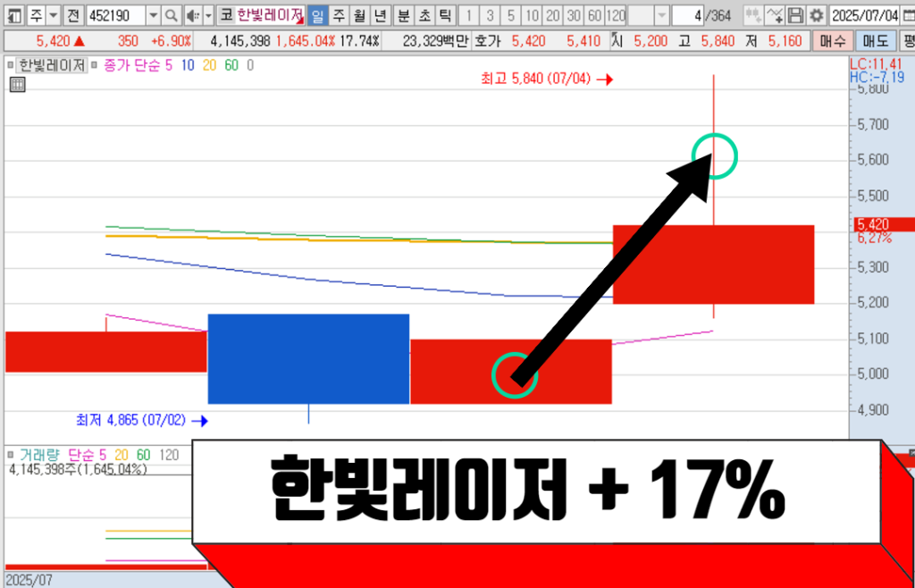Choose the 1 interval button

click(x=469, y=15)
